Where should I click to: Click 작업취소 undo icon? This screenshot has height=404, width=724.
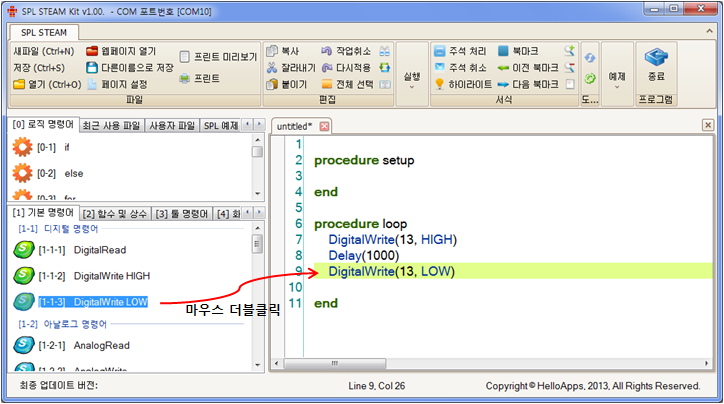coord(326,51)
